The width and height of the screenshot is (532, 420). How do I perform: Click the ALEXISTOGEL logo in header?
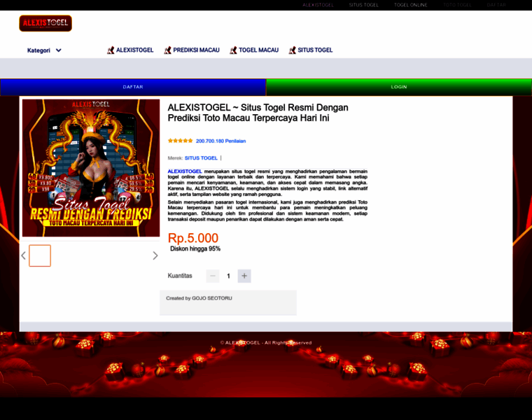45,23
